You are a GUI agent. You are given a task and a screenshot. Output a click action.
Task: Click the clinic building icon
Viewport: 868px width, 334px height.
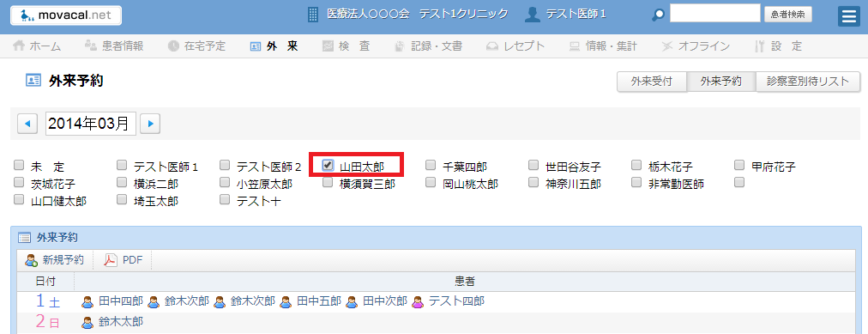313,15
